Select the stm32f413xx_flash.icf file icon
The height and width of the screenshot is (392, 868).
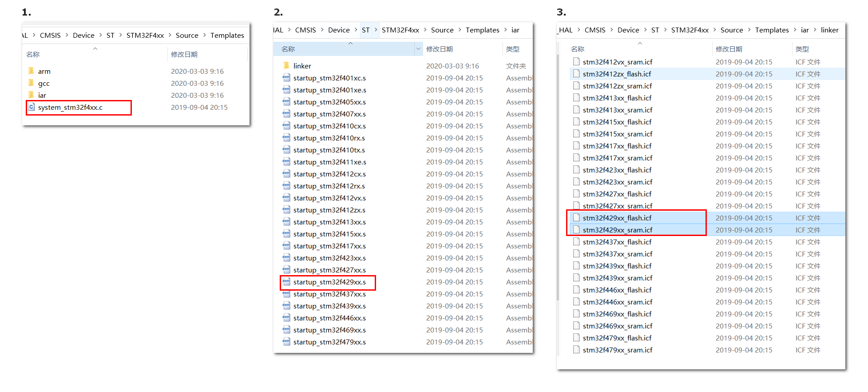click(576, 97)
